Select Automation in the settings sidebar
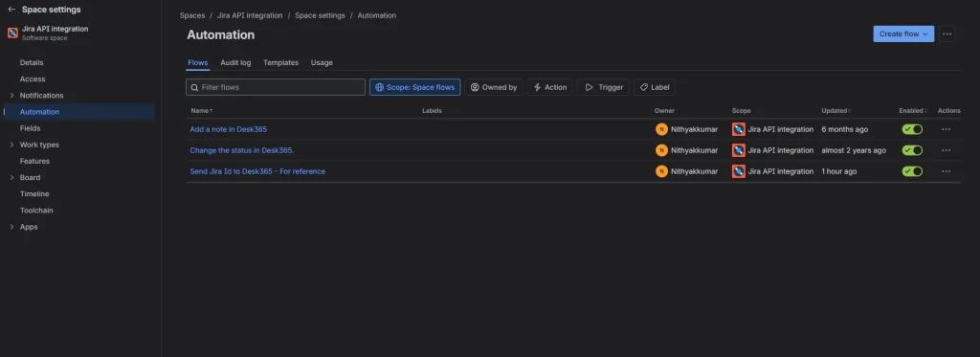 [78, 112]
